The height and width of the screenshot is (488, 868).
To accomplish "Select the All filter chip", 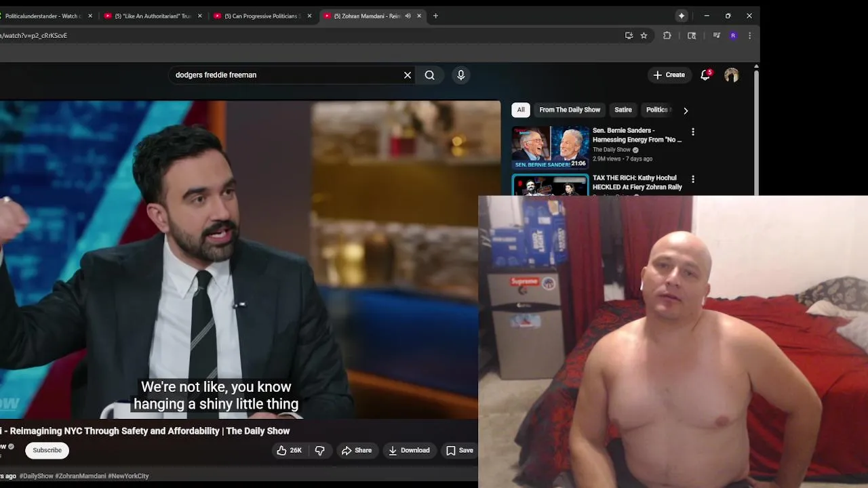I will [x=521, y=110].
